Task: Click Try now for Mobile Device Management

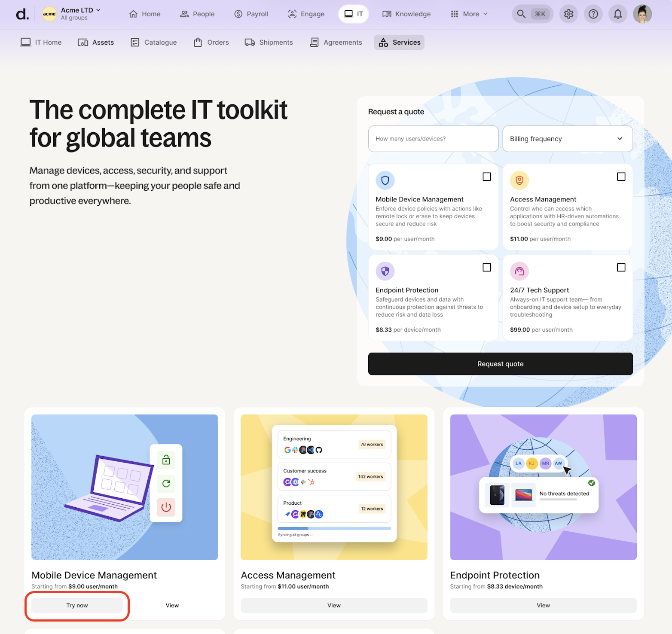Action: (77, 605)
